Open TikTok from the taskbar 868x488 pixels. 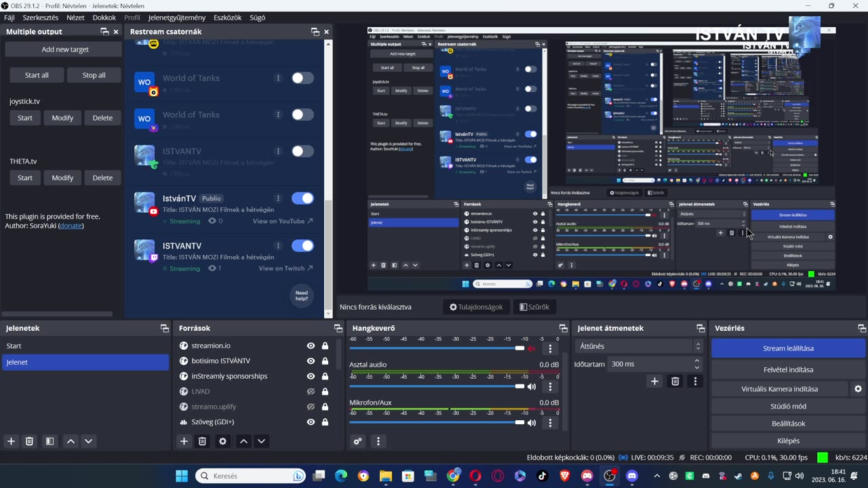click(x=542, y=476)
